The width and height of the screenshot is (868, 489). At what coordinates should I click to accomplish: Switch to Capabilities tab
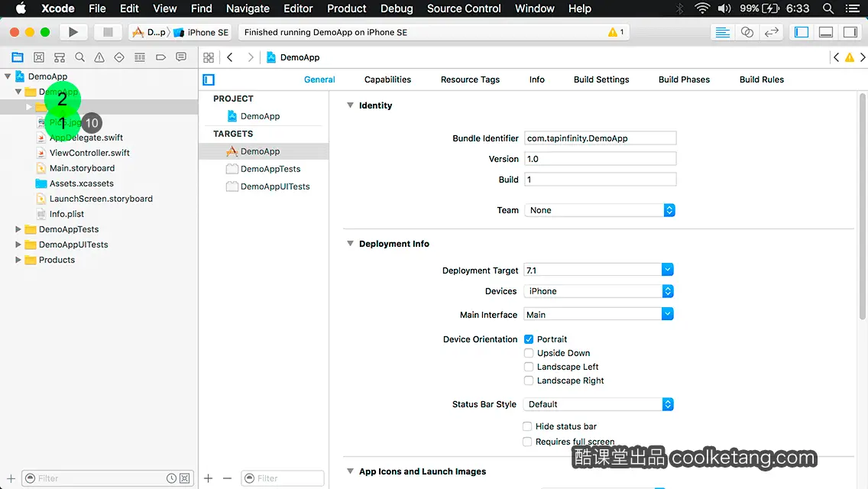[x=387, y=79]
